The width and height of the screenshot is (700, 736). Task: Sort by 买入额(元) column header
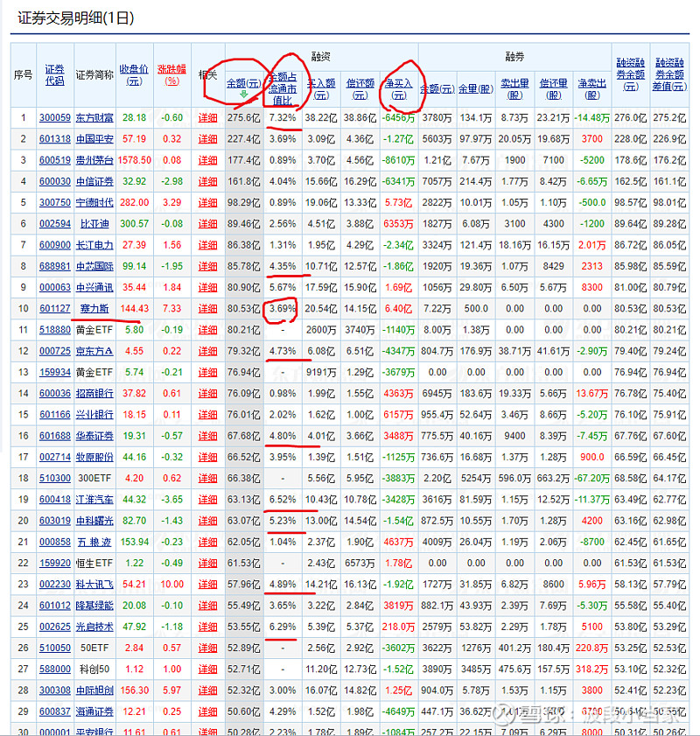pos(321,88)
